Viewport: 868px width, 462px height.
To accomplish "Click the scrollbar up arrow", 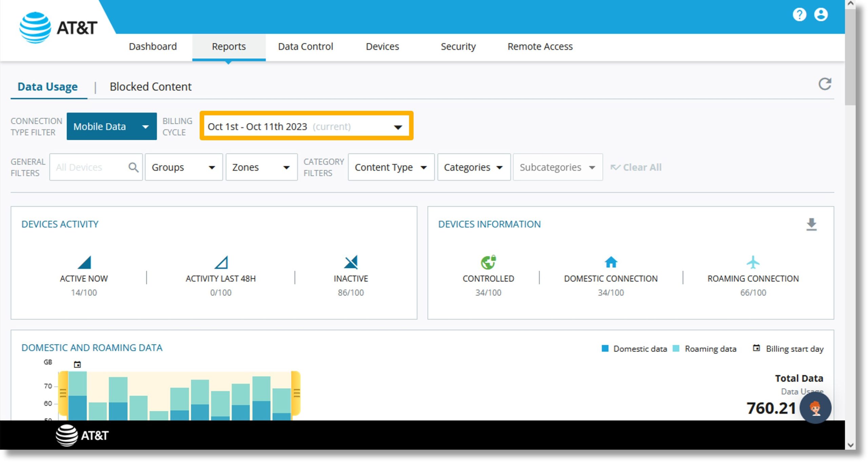I will point(850,4).
